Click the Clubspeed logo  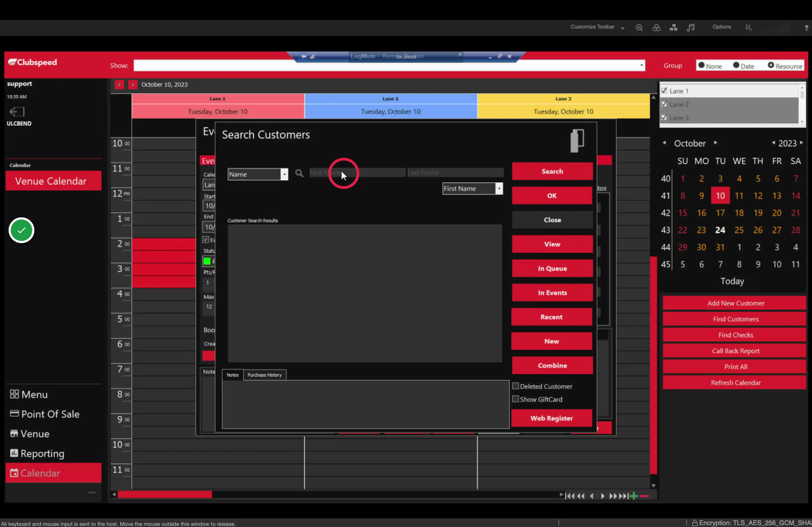point(33,62)
